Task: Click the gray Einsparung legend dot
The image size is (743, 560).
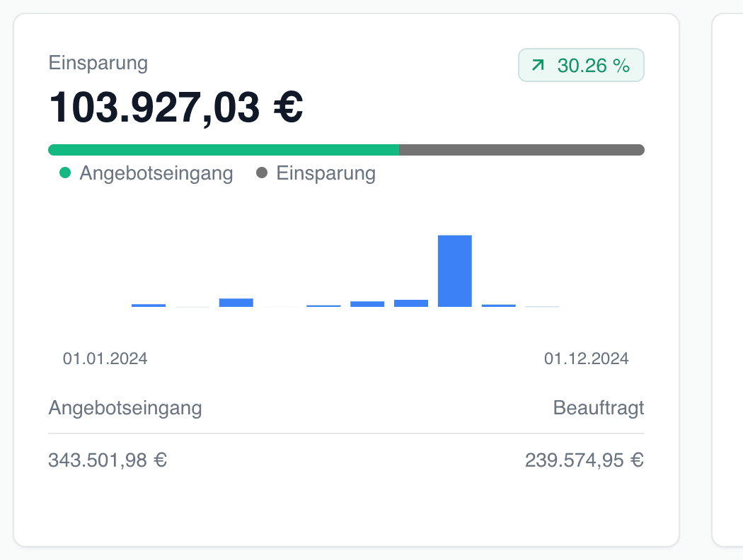Action: point(262,173)
